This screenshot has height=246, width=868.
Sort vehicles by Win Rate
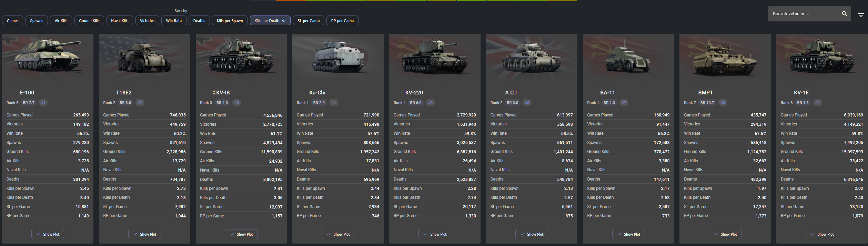174,21
